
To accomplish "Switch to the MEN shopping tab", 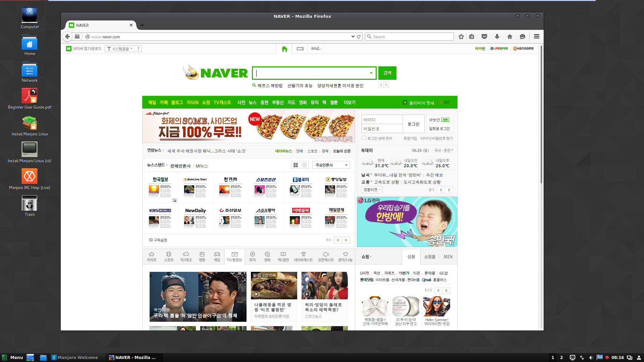I will click(448, 257).
